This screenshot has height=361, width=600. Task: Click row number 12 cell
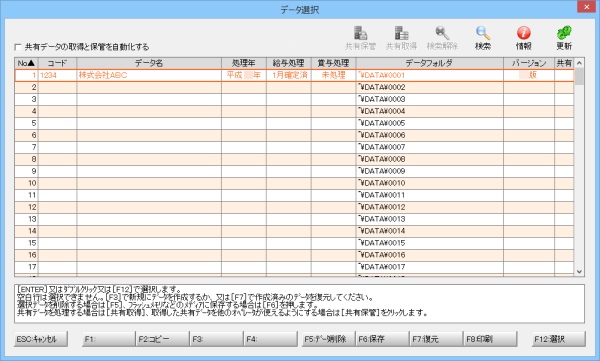(x=26, y=207)
